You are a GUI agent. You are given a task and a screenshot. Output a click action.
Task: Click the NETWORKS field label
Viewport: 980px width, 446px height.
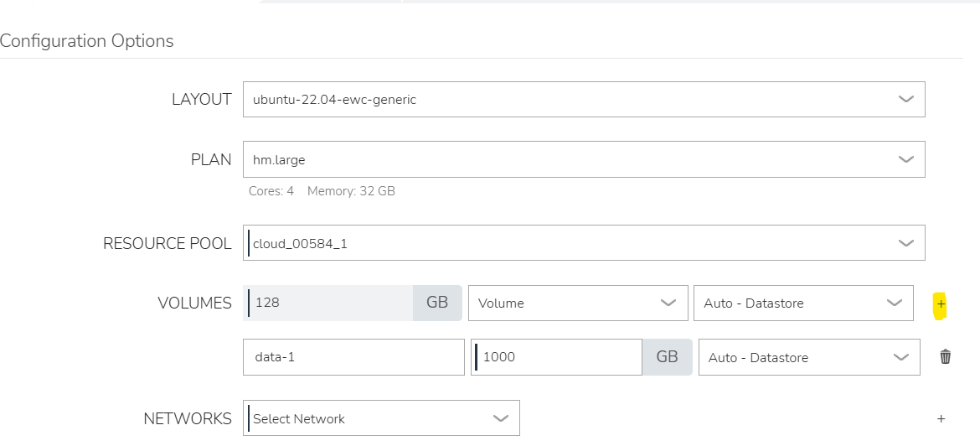188,418
